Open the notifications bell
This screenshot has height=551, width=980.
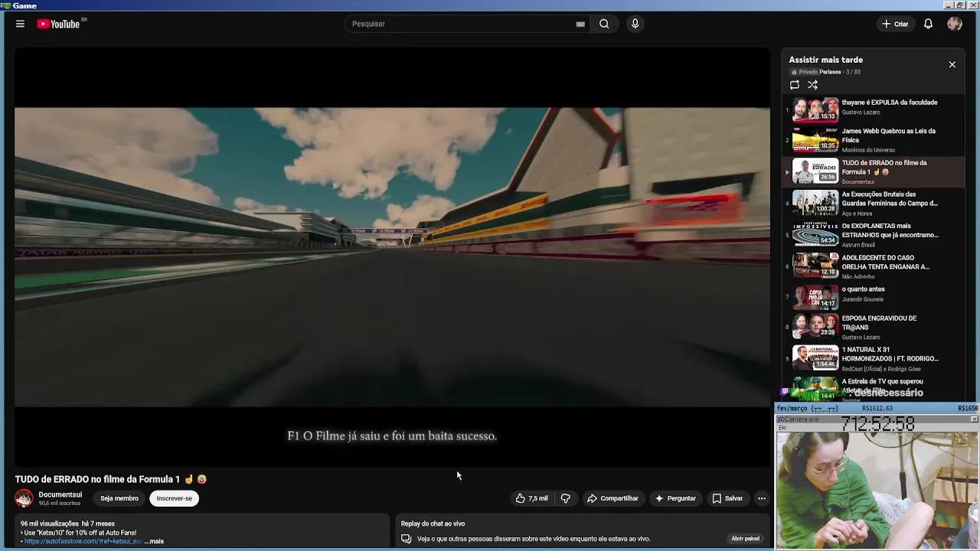tap(928, 24)
